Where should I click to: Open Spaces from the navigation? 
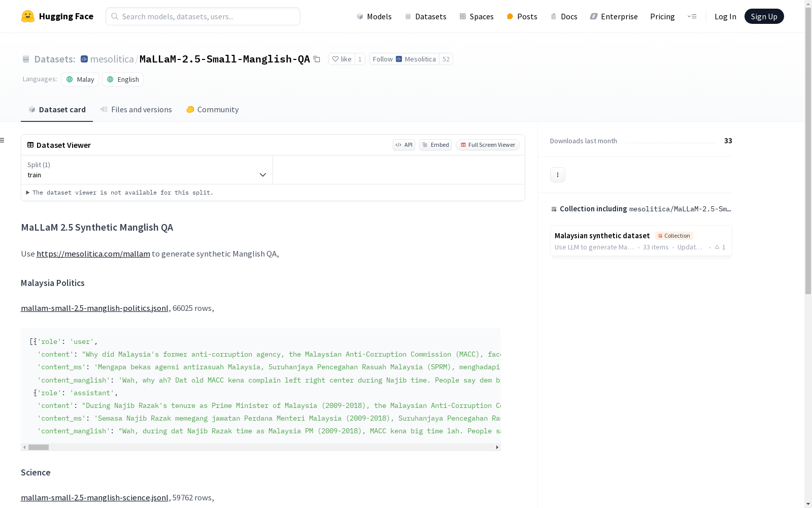pos(477,16)
